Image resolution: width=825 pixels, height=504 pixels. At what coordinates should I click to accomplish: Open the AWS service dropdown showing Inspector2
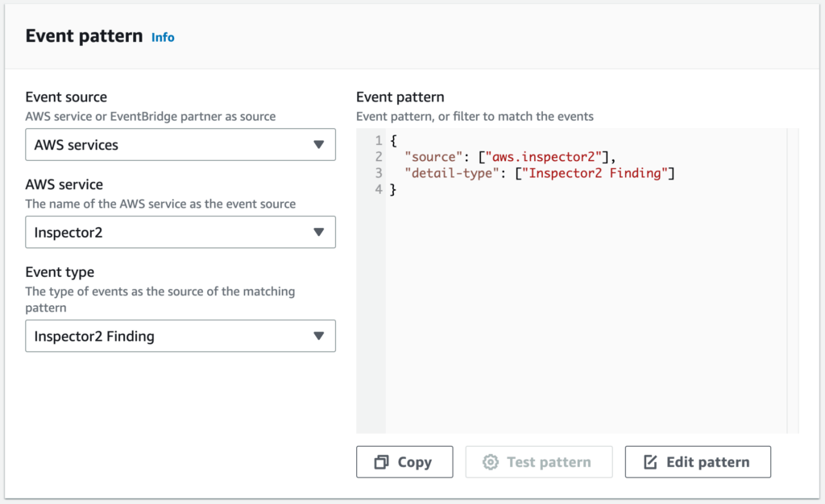point(180,232)
